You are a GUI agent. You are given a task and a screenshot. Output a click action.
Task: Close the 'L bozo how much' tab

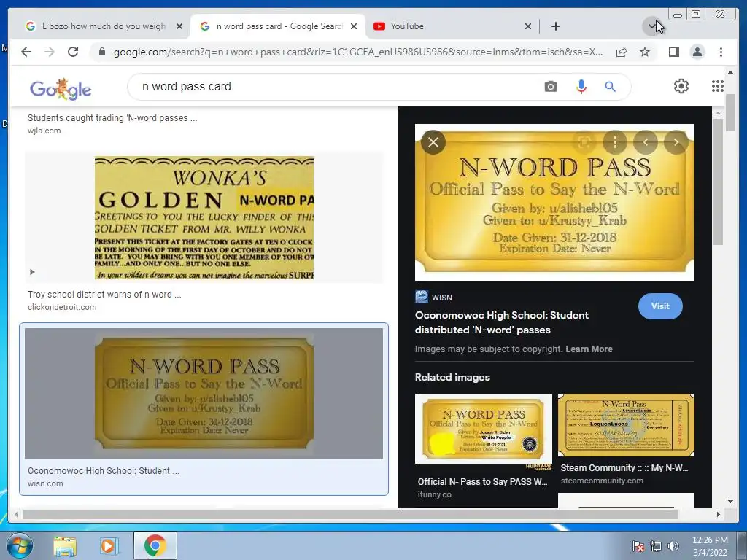pyautogui.click(x=179, y=26)
